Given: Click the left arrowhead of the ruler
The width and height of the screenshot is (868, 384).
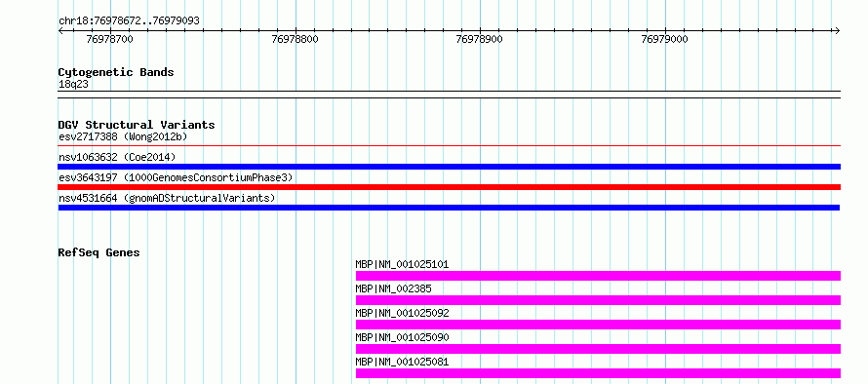Looking at the screenshot, I should click(60, 31).
